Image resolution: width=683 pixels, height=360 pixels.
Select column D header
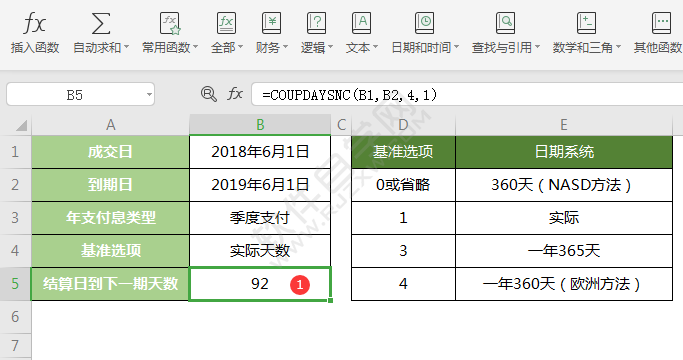[x=403, y=125]
